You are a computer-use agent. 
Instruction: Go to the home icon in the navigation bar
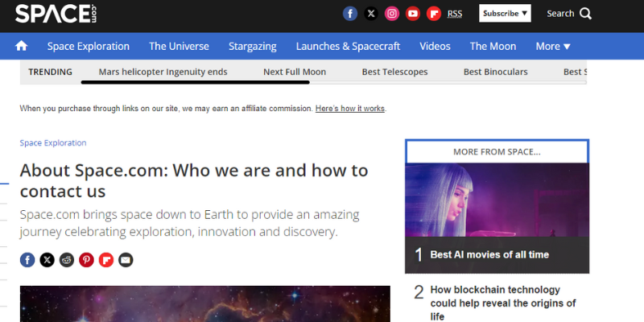coord(22,46)
